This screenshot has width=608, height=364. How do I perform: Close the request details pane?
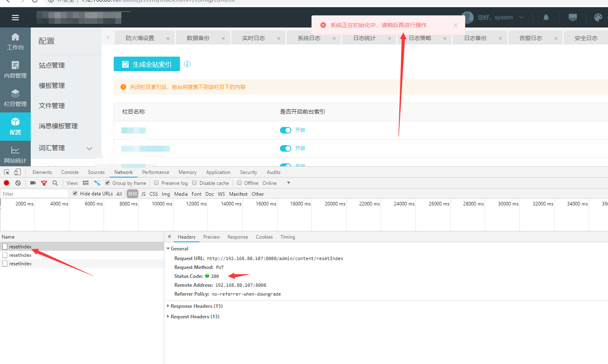pos(169,237)
